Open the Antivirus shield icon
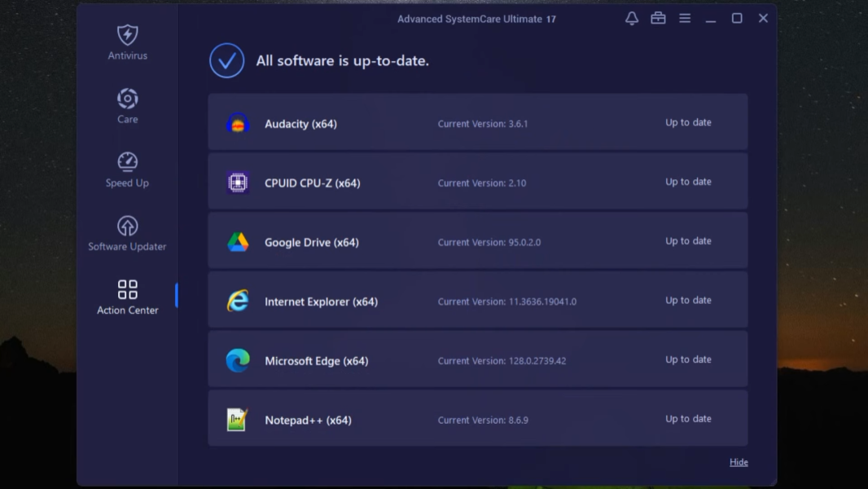The width and height of the screenshot is (868, 489). 127,35
